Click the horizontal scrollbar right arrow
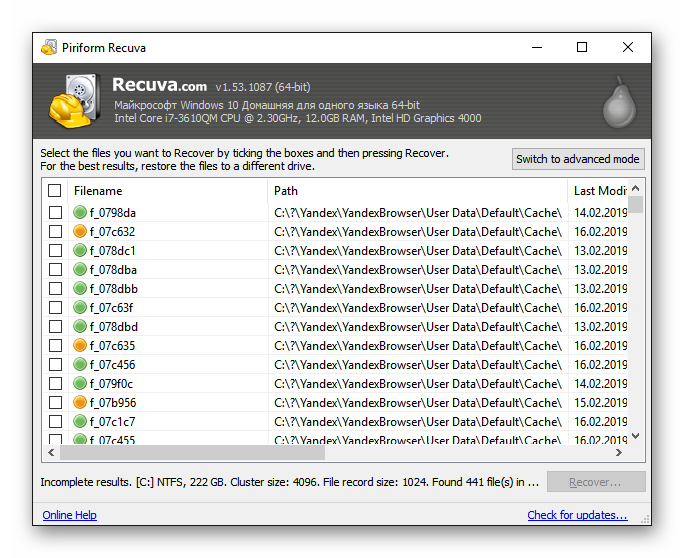The height and width of the screenshot is (558, 684). (619, 452)
